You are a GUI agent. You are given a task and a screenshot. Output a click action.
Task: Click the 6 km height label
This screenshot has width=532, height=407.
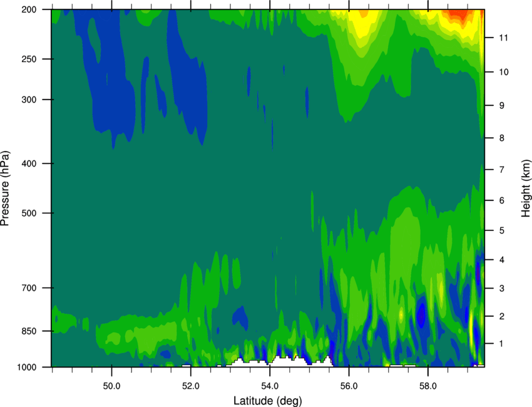502,200
